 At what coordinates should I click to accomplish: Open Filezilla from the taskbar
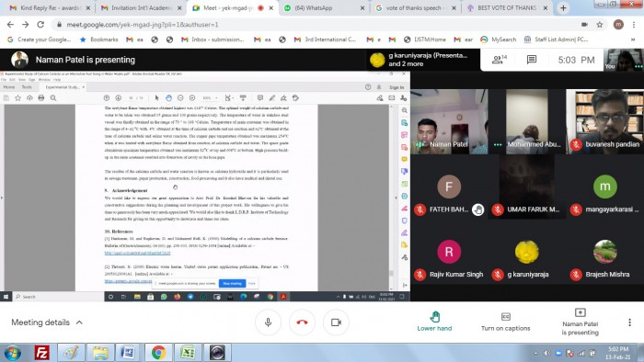point(42,353)
